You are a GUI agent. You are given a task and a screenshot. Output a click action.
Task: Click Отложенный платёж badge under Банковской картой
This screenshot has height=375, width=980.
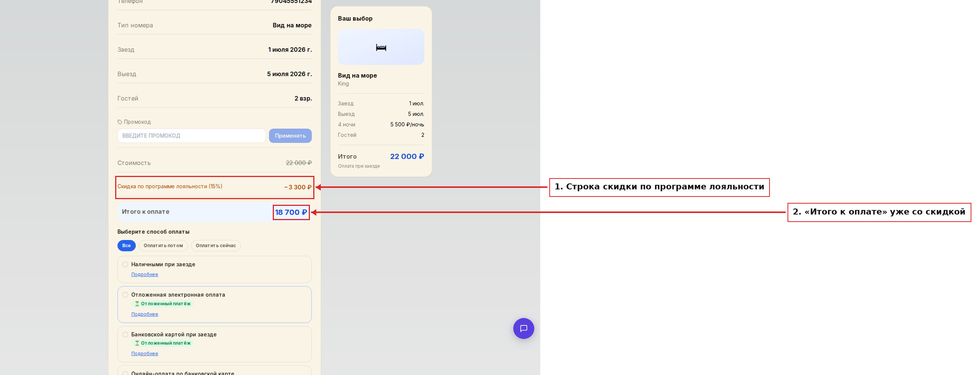[x=162, y=343]
